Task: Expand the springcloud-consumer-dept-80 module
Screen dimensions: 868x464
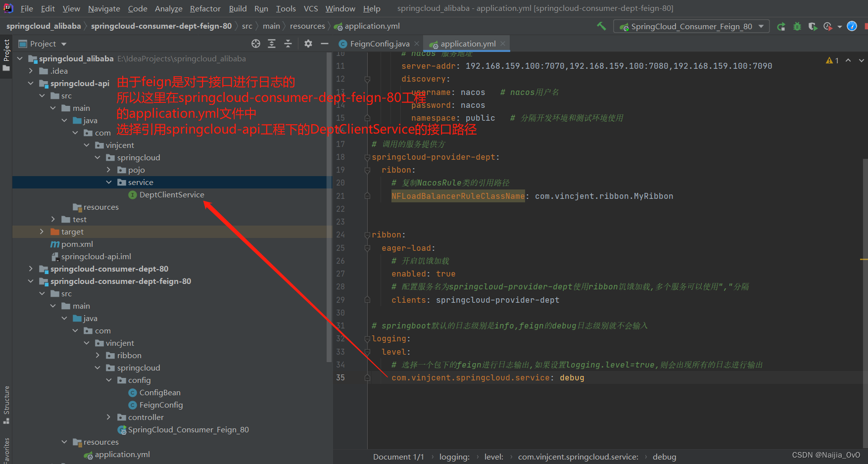Action: tap(31, 269)
